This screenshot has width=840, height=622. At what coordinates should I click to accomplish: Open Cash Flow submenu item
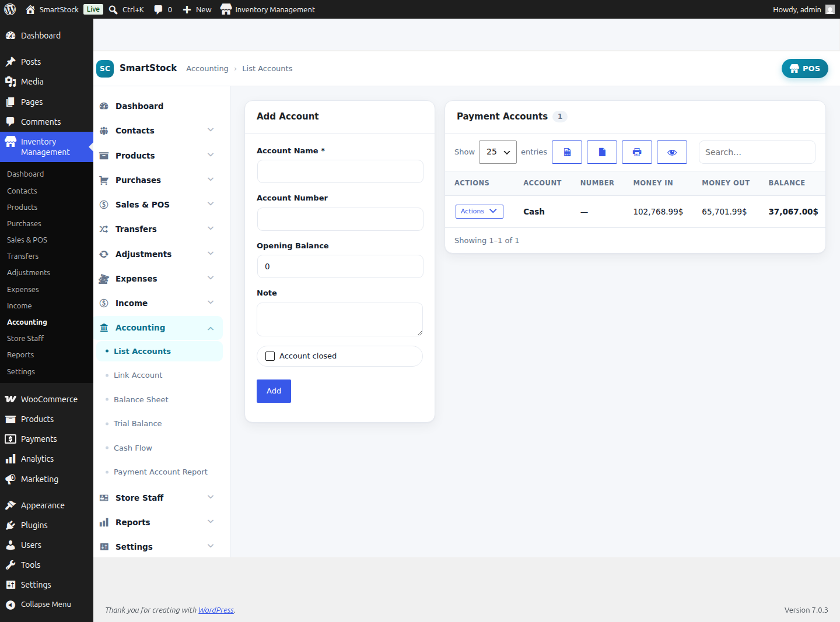pos(132,448)
